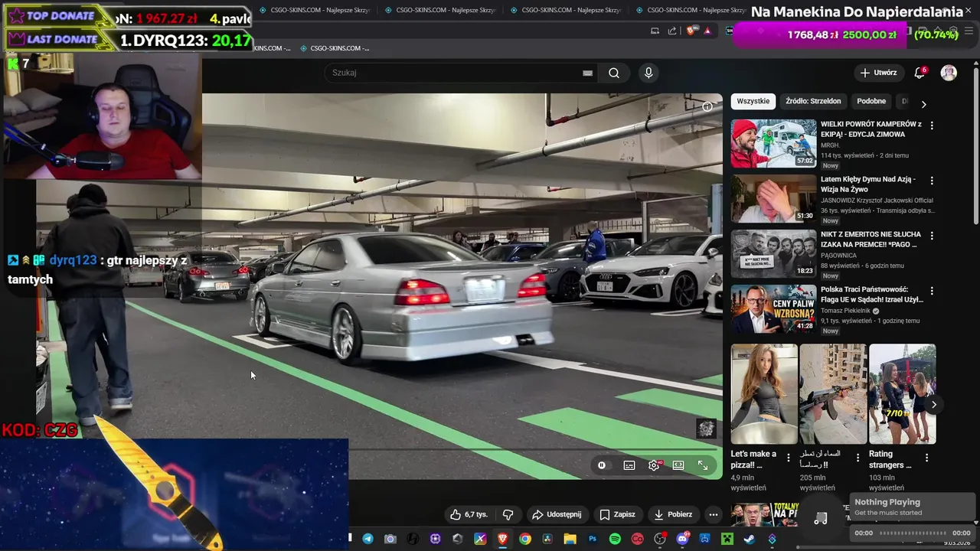
Task: Click share page icon in address bar
Action: [672, 31]
